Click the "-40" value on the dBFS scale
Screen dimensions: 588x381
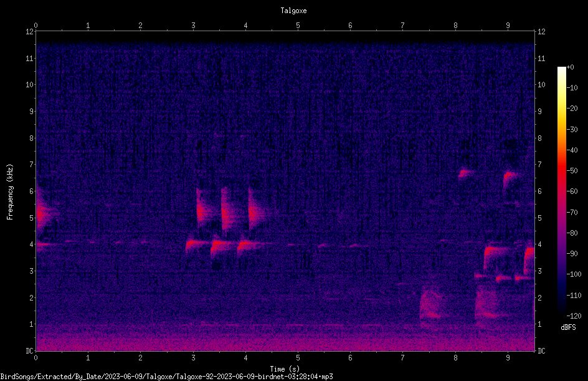click(572, 150)
